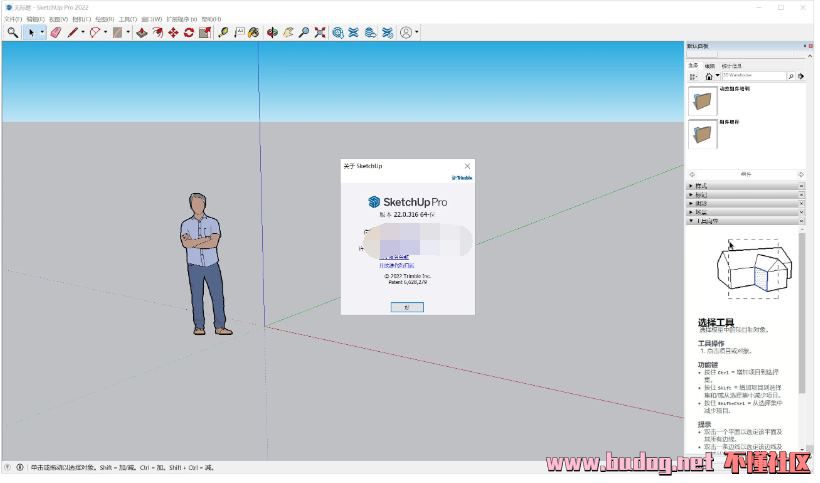820x483 pixels.
Task: Select the Offset tool
Action: tap(157, 32)
